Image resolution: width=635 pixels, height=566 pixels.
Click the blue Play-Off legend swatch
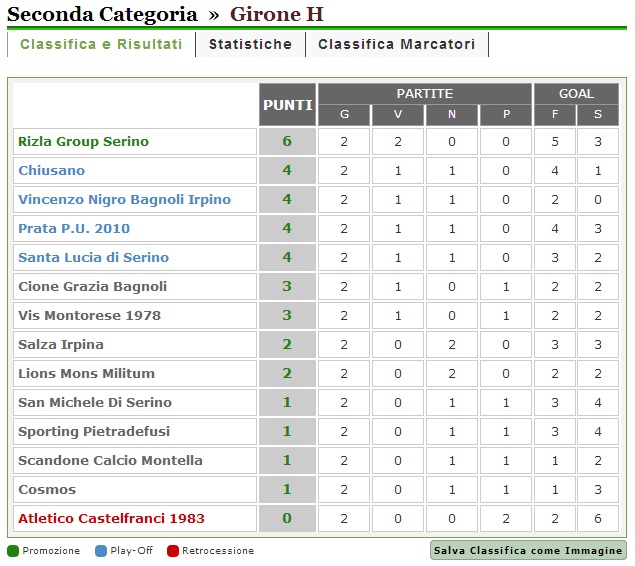point(100,551)
